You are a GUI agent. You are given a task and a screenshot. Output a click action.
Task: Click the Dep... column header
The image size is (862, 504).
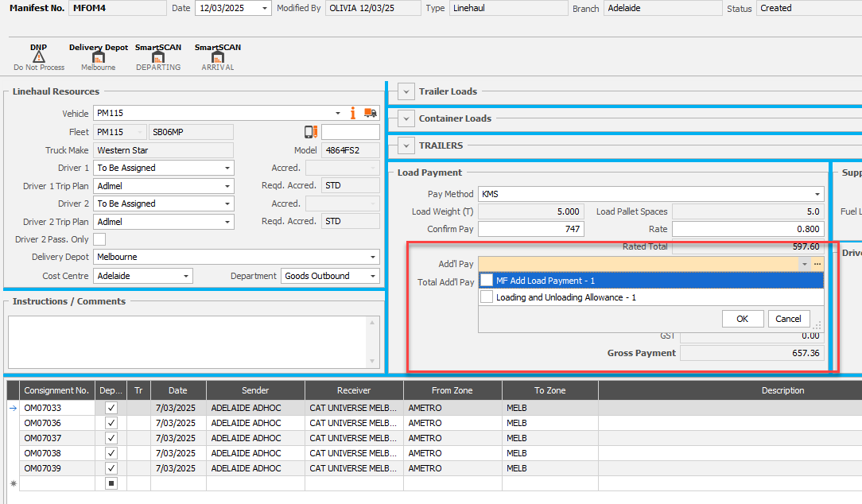coord(111,390)
